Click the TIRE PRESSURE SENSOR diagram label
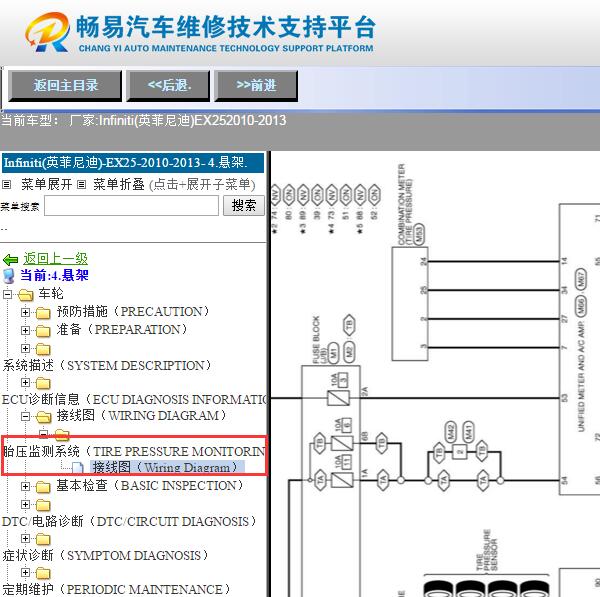This screenshot has height=597, width=600. tap(487, 550)
